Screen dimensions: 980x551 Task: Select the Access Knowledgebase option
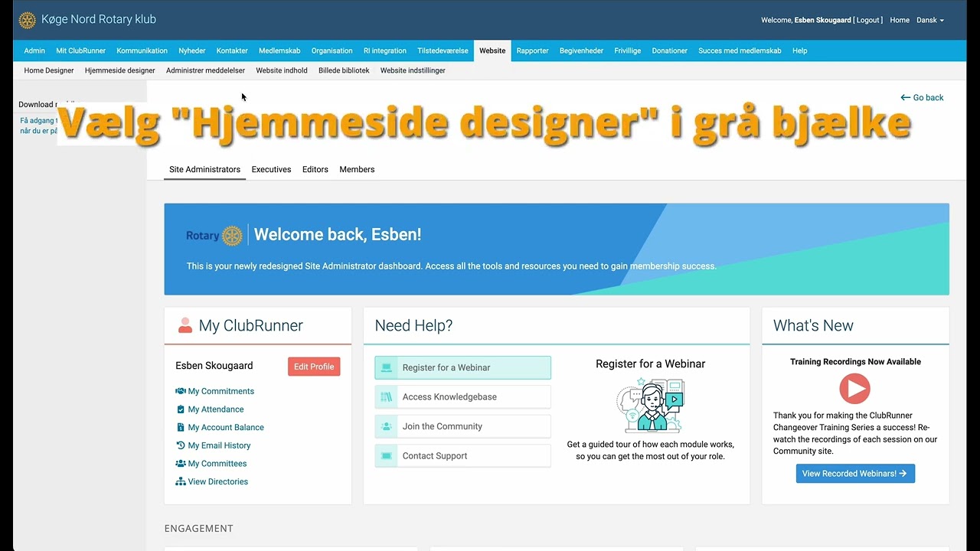pos(462,397)
